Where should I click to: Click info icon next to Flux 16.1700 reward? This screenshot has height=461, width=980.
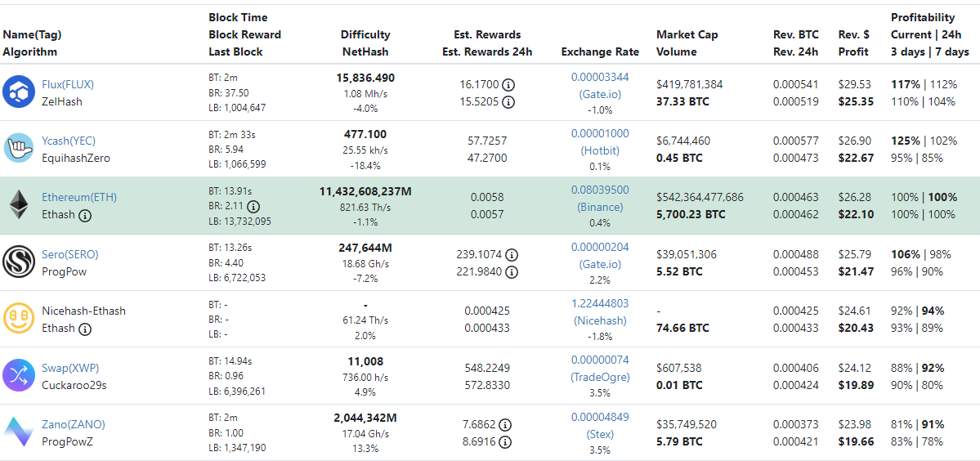(508, 84)
